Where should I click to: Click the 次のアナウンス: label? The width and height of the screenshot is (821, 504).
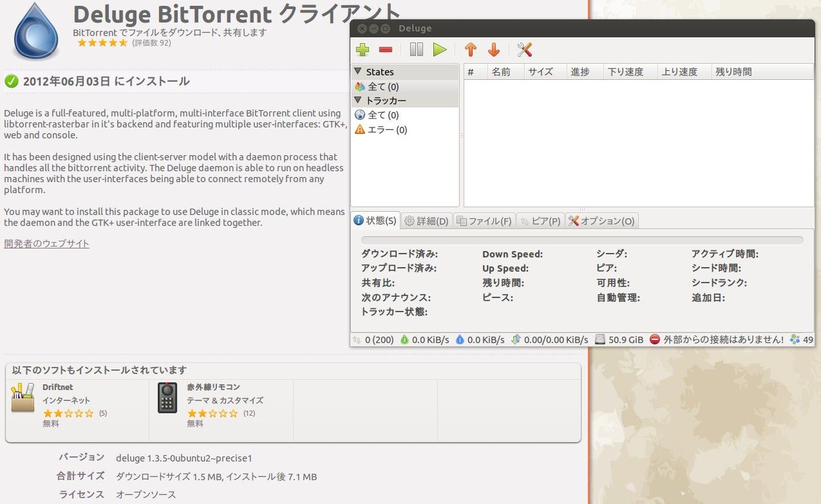(396, 297)
